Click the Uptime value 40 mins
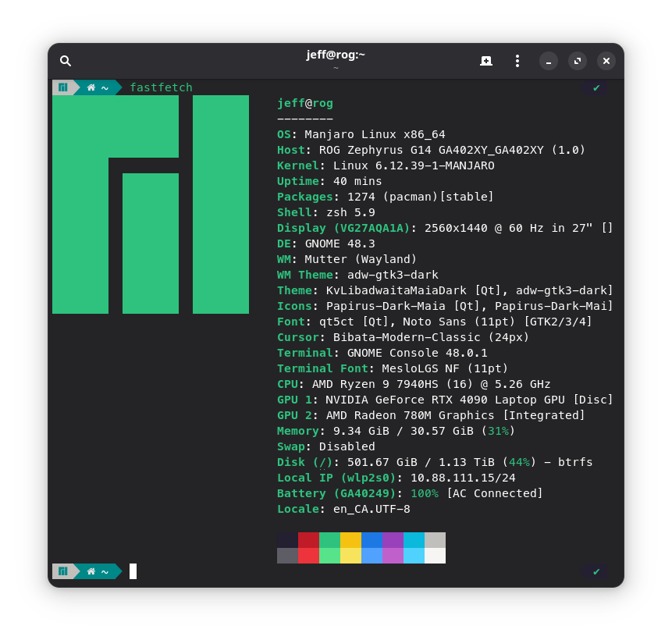 point(357,181)
